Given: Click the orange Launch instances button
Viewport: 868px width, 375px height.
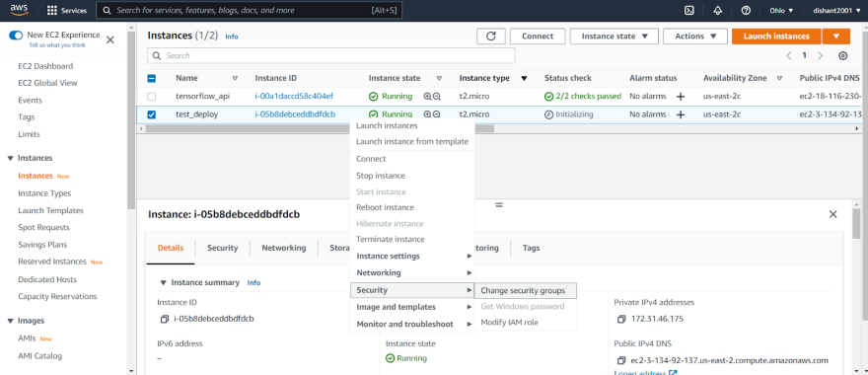Looking at the screenshot, I should (x=776, y=36).
